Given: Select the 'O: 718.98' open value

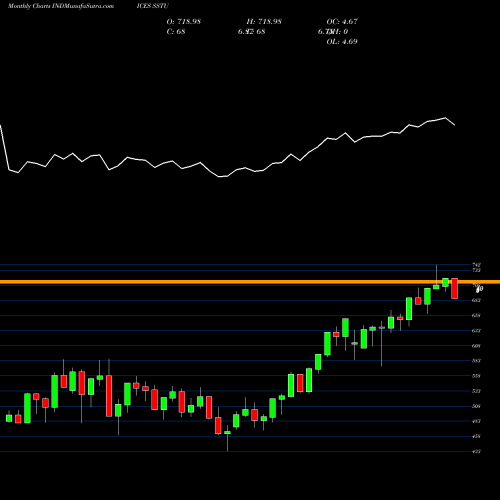Looking at the screenshot, I should click(184, 21).
